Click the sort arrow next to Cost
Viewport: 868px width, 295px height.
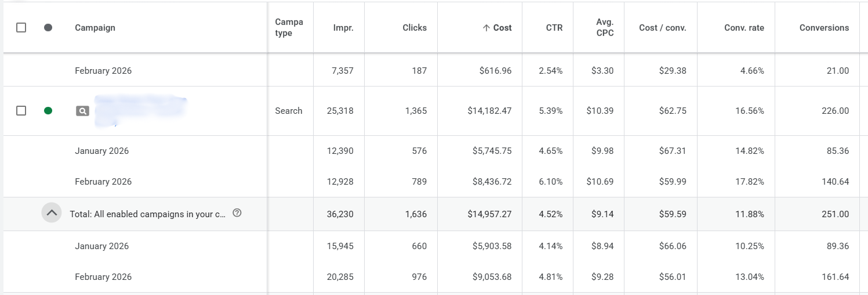pos(486,28)
